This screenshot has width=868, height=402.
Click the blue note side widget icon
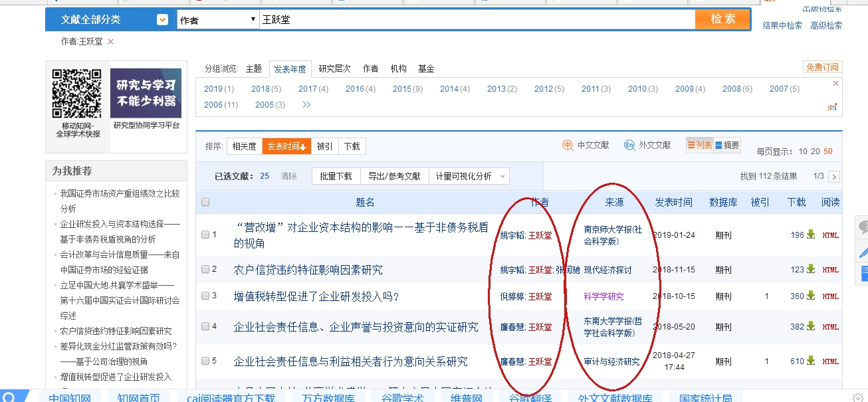point(862,274)
